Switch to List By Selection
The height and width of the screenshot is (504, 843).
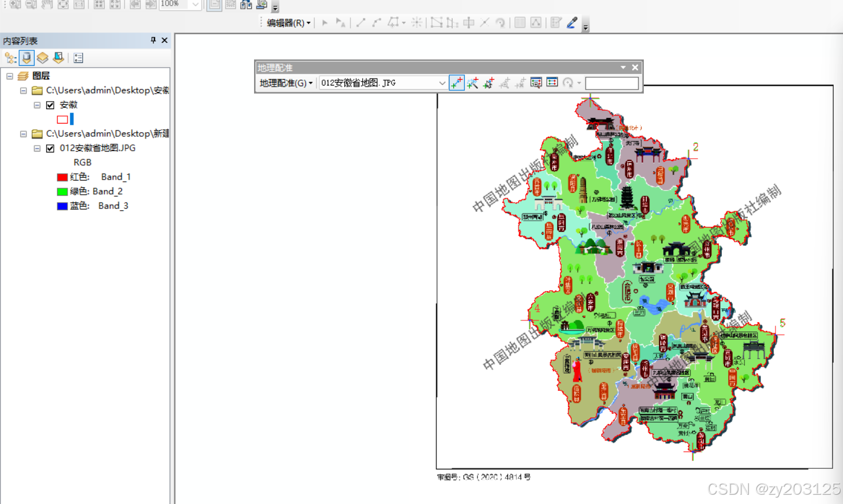click(58, 58)
